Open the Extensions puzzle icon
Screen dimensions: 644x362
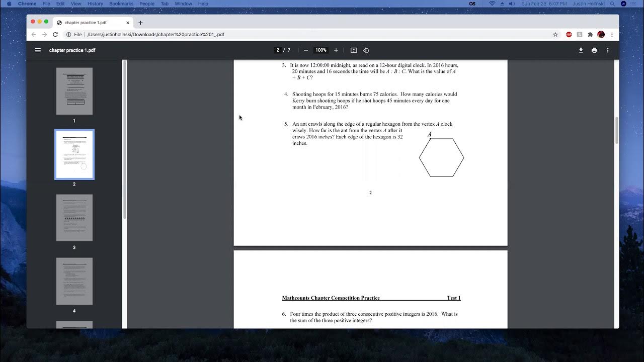click(590, 35)
